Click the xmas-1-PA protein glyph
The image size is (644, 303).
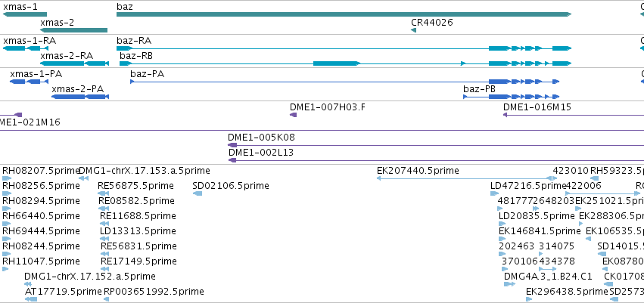coord(30,82)
